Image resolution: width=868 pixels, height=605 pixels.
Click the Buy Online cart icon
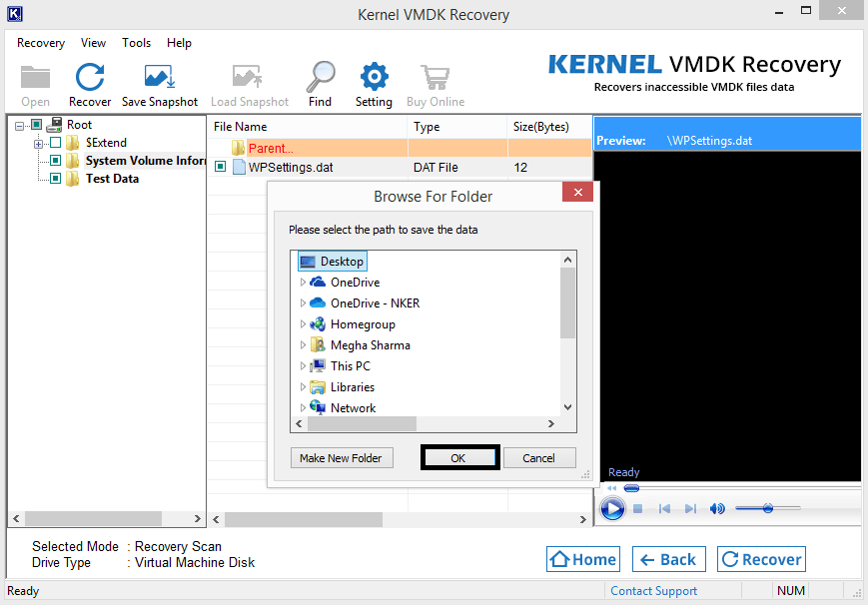click(435, 77)
